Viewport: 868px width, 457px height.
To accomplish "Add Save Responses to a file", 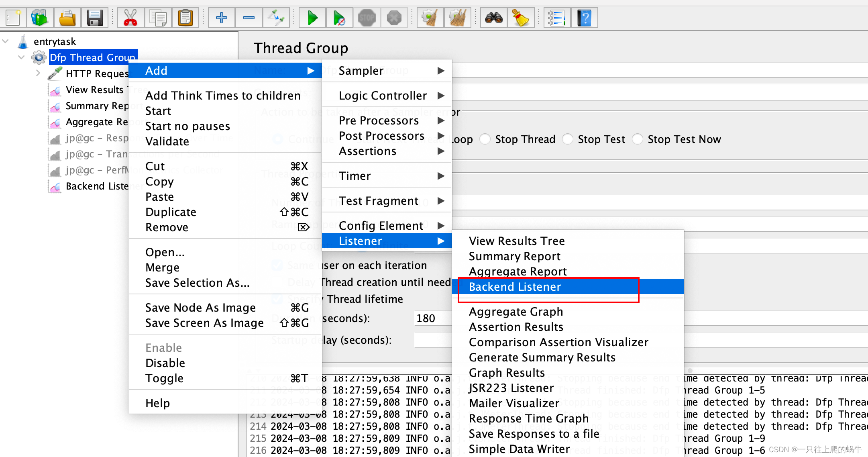I will click(x=568, y=434).
